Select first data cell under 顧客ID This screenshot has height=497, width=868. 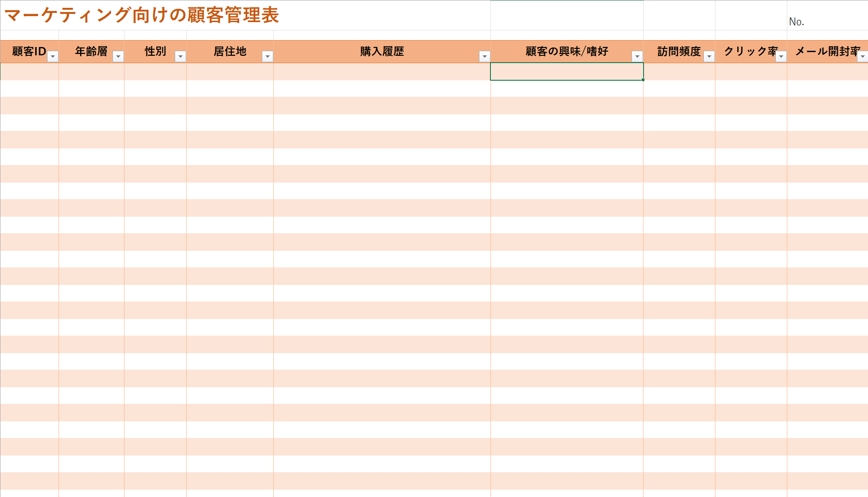(x=30, y=71)
